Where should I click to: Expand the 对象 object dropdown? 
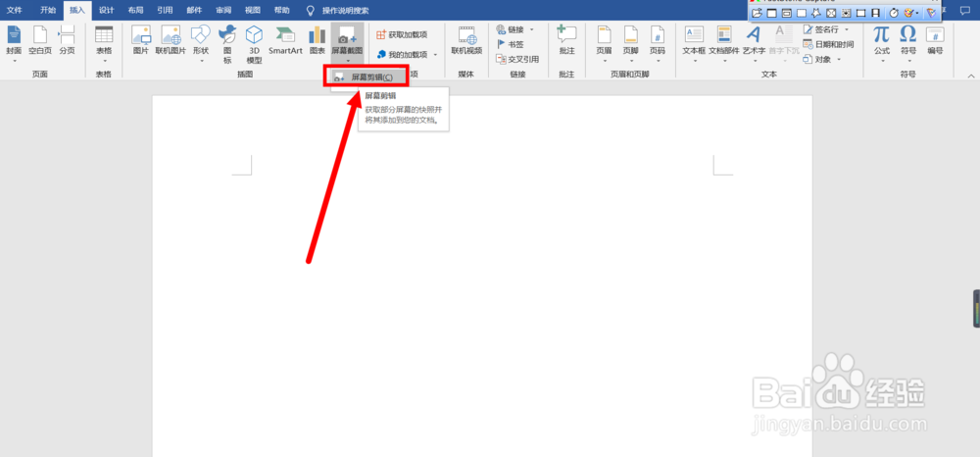pos(838,60)
